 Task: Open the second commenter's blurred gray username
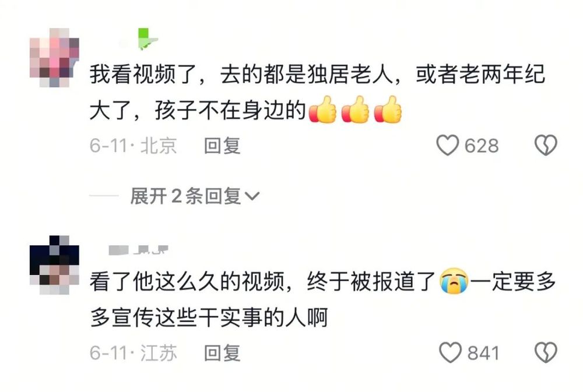(138, 250)
